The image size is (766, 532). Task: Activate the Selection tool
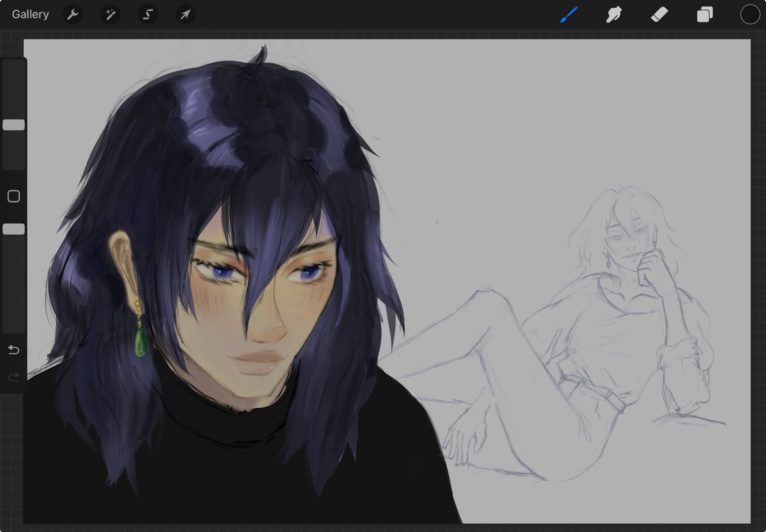[x=148, y=14]
